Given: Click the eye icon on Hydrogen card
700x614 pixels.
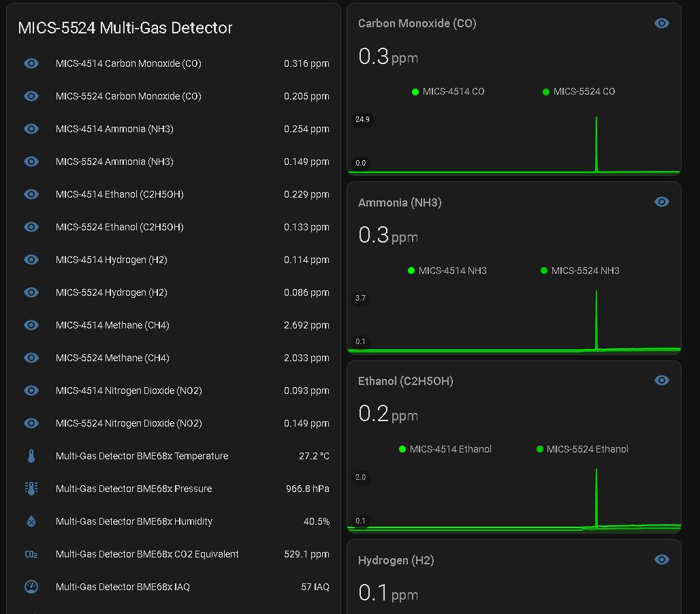Looking at the screenshot, I should pos(661,559).
